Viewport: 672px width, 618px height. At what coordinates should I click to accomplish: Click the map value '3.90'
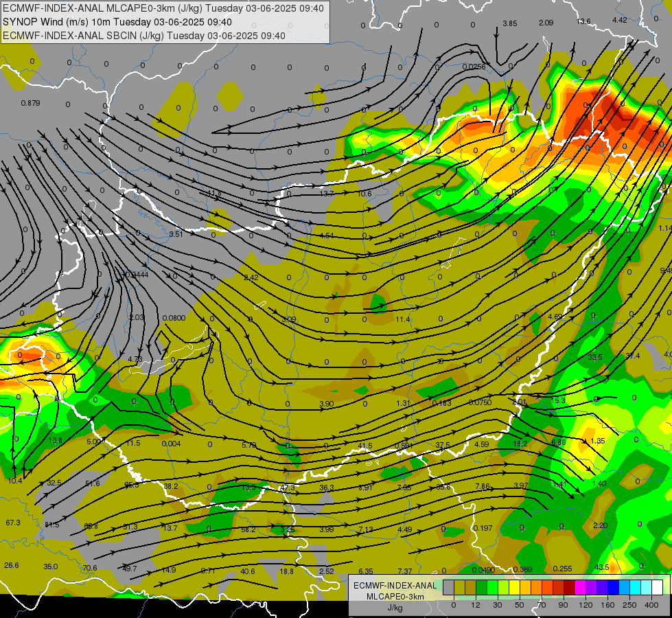click(327, 404)
